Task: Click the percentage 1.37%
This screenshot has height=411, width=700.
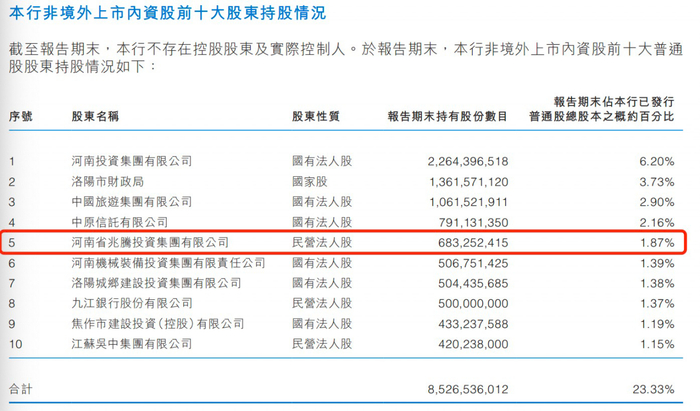Action: pos(657,304)
